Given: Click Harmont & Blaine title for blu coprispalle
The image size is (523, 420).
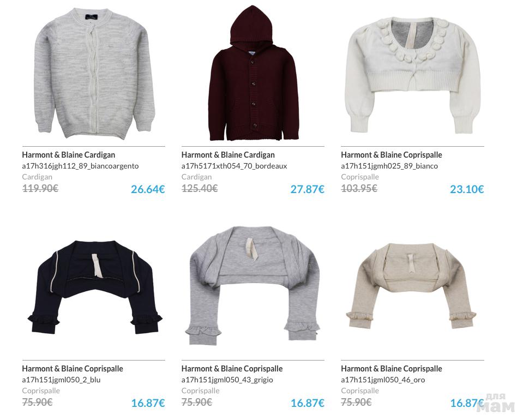Looking at the screenshot, I should pyautogui.click(x=73, y=369).
